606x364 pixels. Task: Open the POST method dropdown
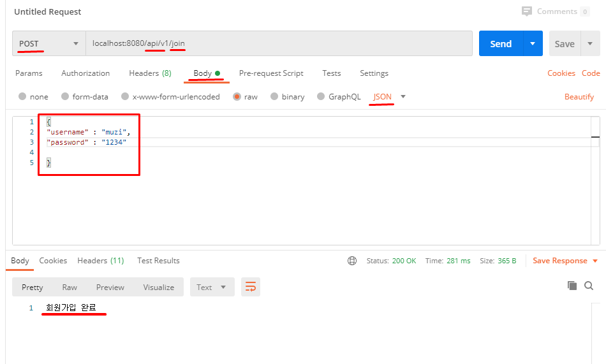(49, 43)
